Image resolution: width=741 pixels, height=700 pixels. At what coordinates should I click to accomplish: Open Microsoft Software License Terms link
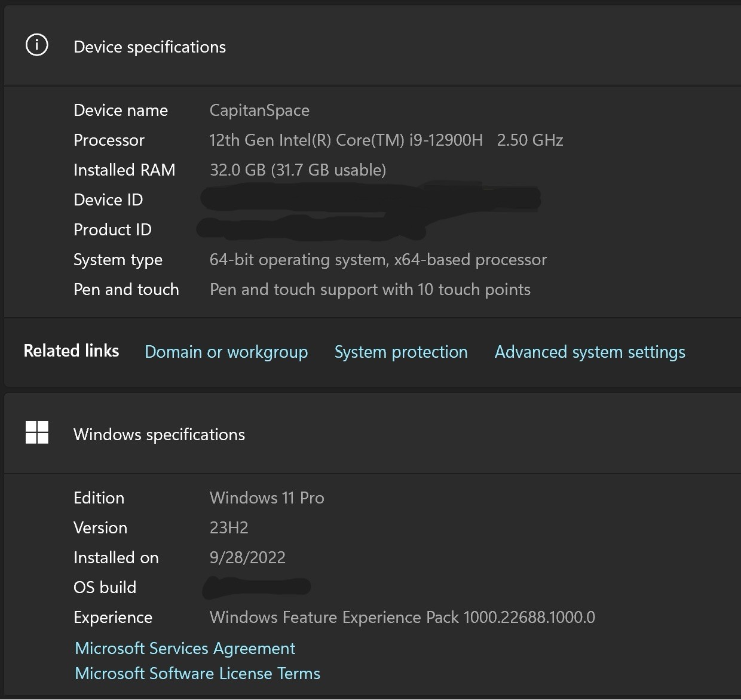[197, 673]
